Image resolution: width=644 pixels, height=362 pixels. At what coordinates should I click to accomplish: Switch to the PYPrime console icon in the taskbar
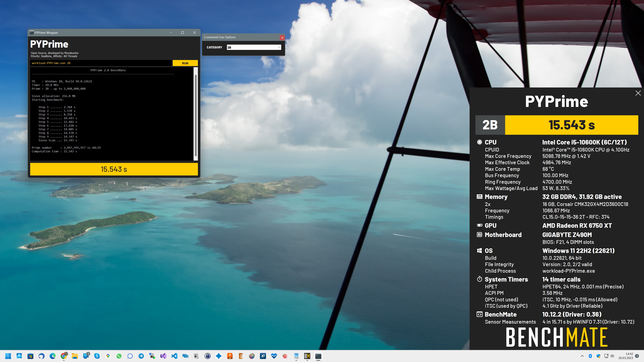(318, 356)
